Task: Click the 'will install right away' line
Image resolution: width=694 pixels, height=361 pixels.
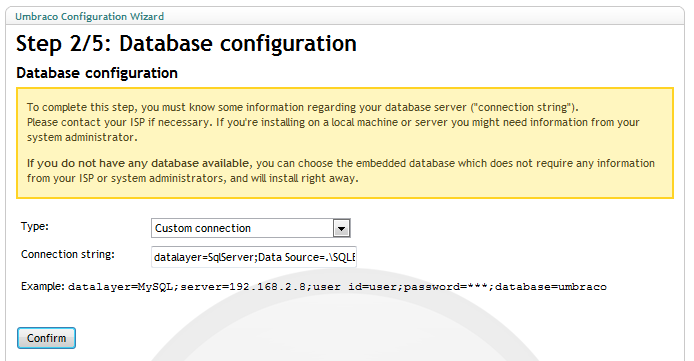Action: pyautogui.click(x=193, y=178)
